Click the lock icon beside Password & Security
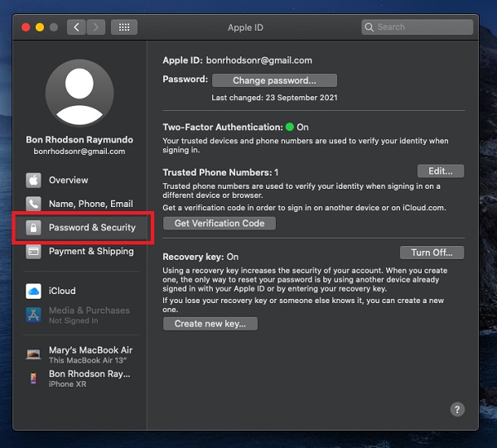The image size is (497, 448). (x=33, y=228)
